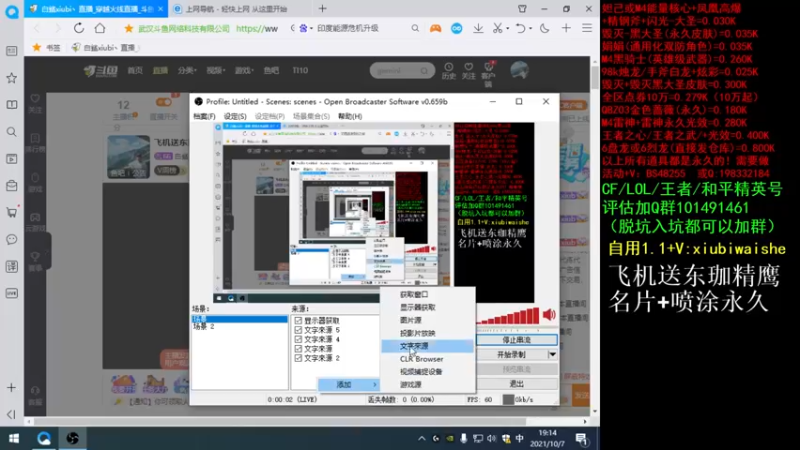The height and width of the screenshot is (450, 800).
Task: Expand the 添加 submenu arrow
Action: point(375,385)
